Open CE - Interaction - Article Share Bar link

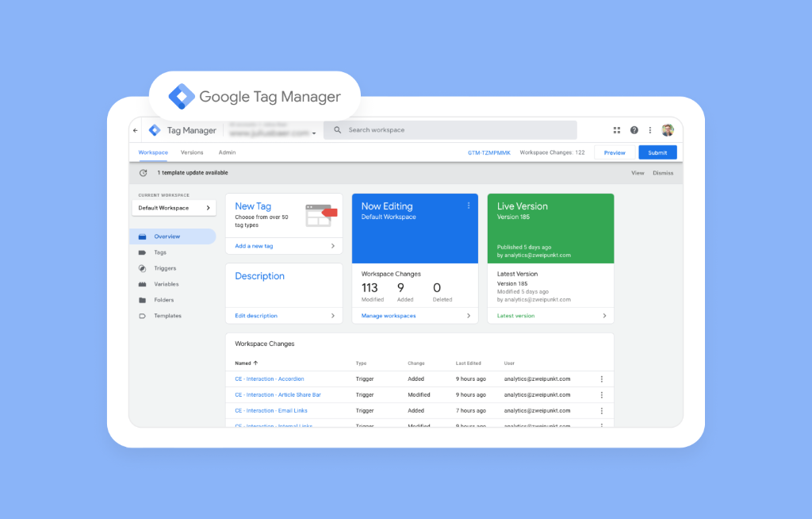point(278,395)
